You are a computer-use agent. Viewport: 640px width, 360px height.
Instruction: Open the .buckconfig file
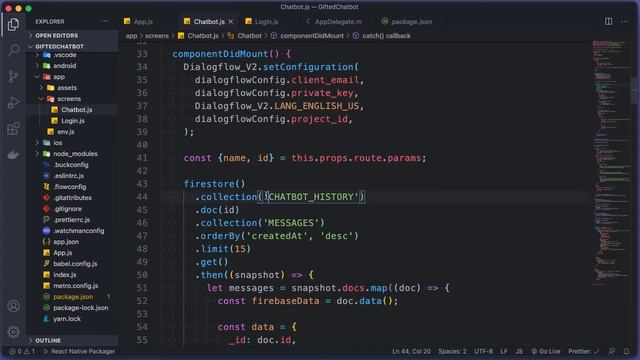click(x=71, y=165)
